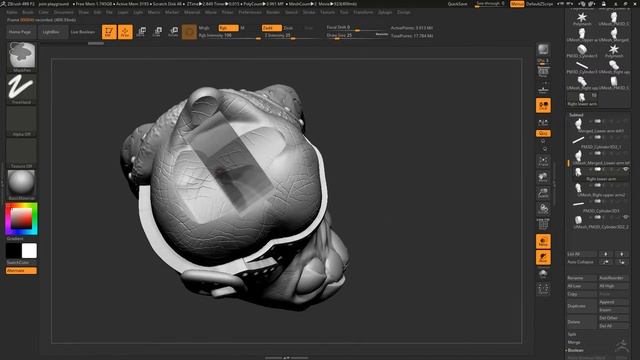Image resolution: width=640 pixels, height=360 pixels.
Task: Click QuickSave in the title bar
Action: coord(457,4)
